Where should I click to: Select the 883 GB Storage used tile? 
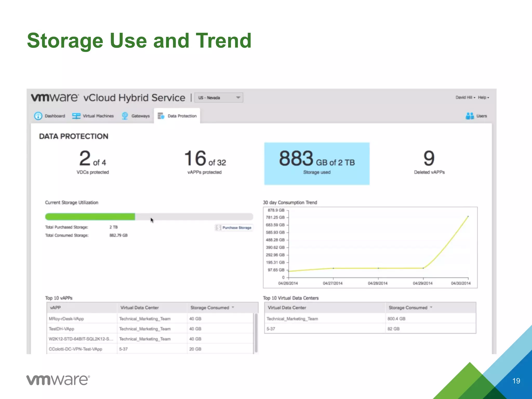(x=317, y=164)
